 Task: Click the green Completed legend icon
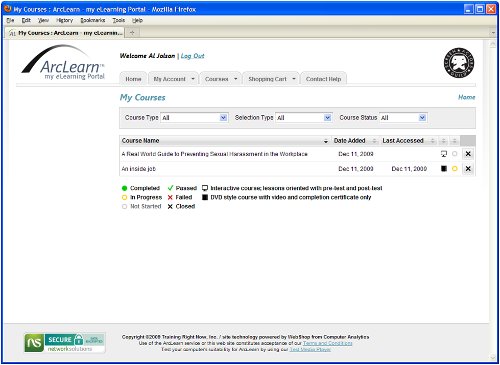[125, 188]
